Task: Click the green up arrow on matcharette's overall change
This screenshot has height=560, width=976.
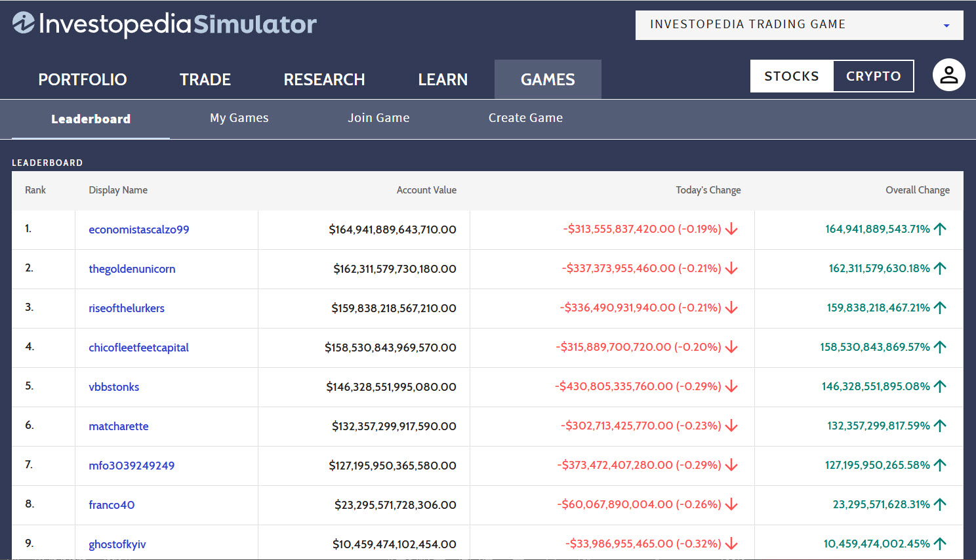Action: [941, 425]
